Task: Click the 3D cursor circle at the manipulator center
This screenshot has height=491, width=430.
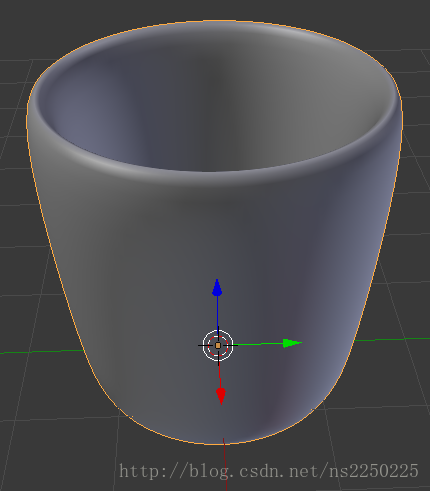Action: [218, 345]
